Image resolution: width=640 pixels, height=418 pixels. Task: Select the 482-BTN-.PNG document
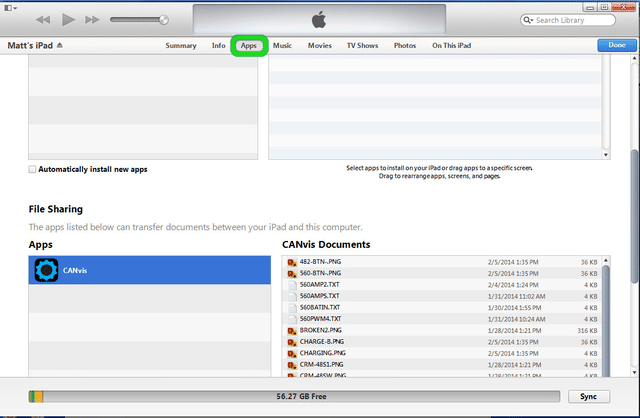pyautogui.click(x=443, y=262)
